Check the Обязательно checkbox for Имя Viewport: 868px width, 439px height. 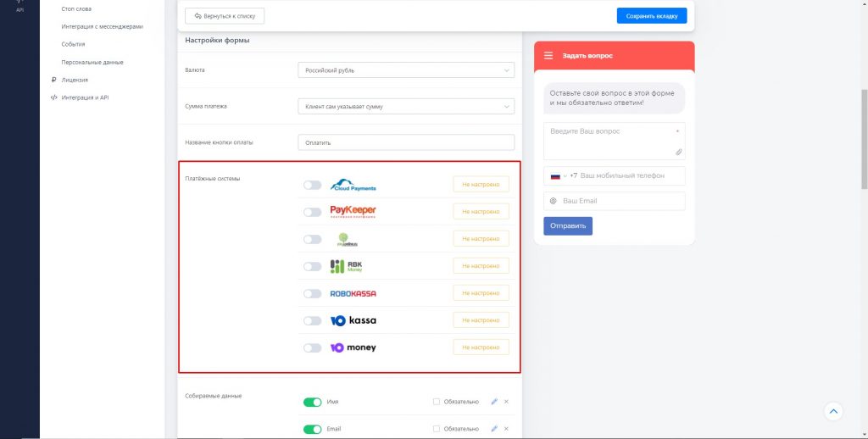tap(437, 402)
